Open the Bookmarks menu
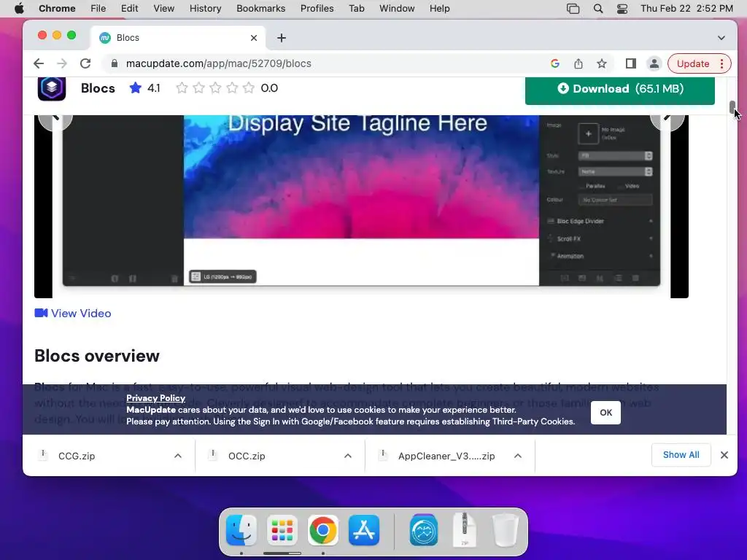Image resolution: width=747 pixels, height=560 pixels. 260,9
